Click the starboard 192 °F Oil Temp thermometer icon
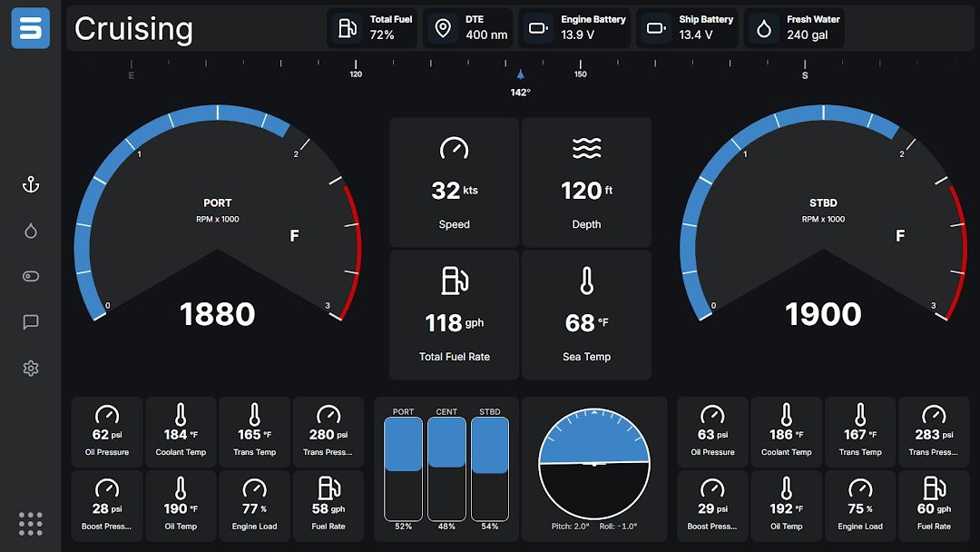980x552 pixels. coord(786,488)
